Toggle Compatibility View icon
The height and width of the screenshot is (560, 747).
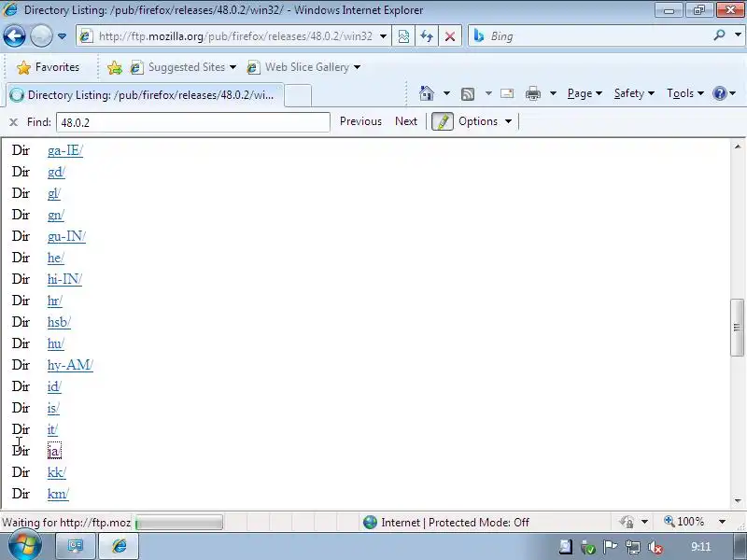[403, 36]
